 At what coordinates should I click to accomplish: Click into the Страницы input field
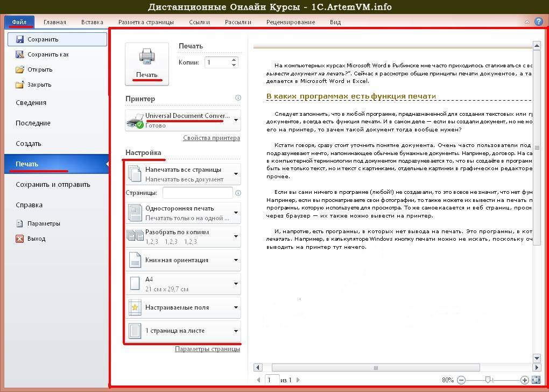pos(198,193)
